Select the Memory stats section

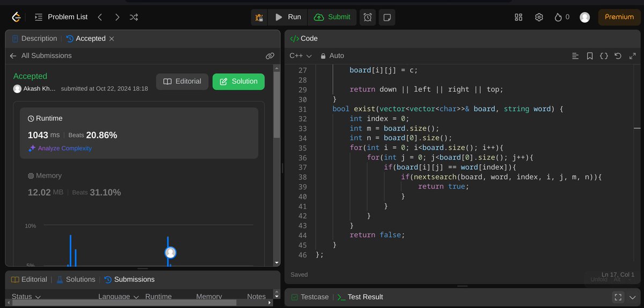tap(139, 184)
